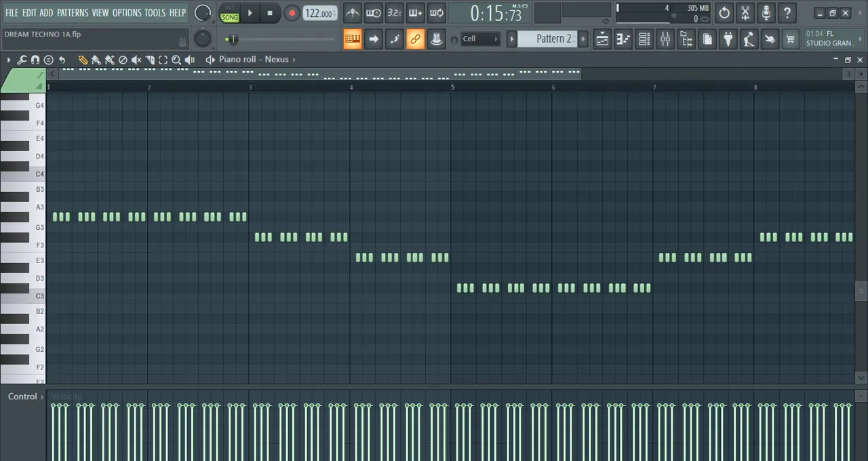Image resolution: width=868 pixels, height=461 pixels.
Task: Open the VIEW menu
Action: 100,12
